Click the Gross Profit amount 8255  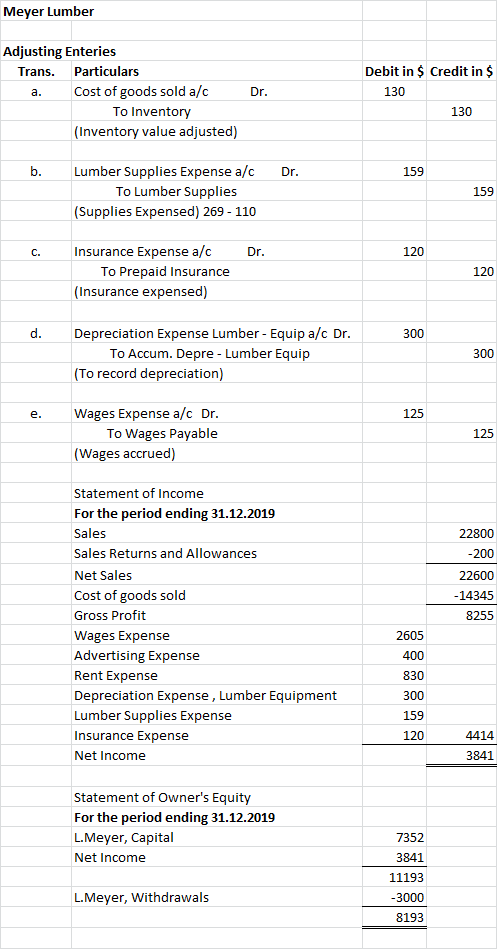481,616
